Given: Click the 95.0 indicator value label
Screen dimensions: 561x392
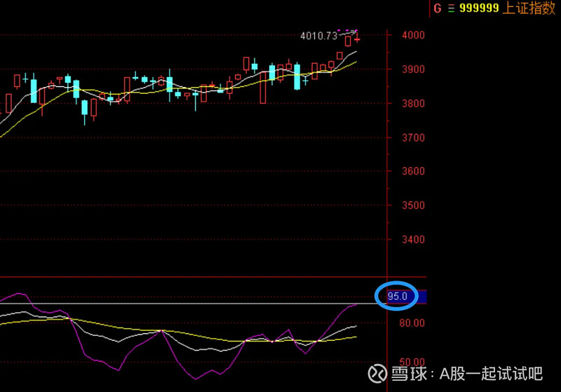Looking at the screenshot, I should pos(398,297).
